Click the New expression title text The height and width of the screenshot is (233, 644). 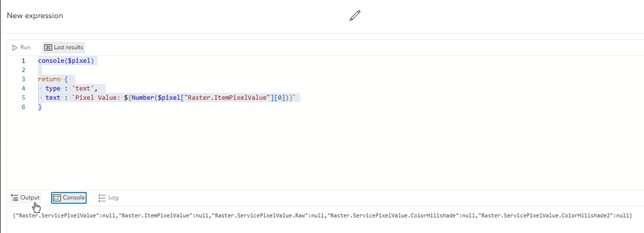tap(35, 15)
